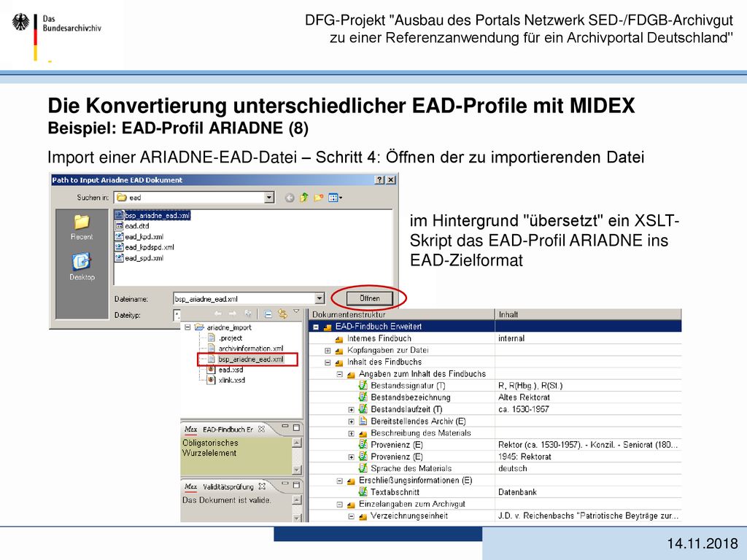This screenshot has height=560, width=747.
Task: Expand the Provenienz (E) row with 1945: Rektorat
Action: click(x=351, y=457)
